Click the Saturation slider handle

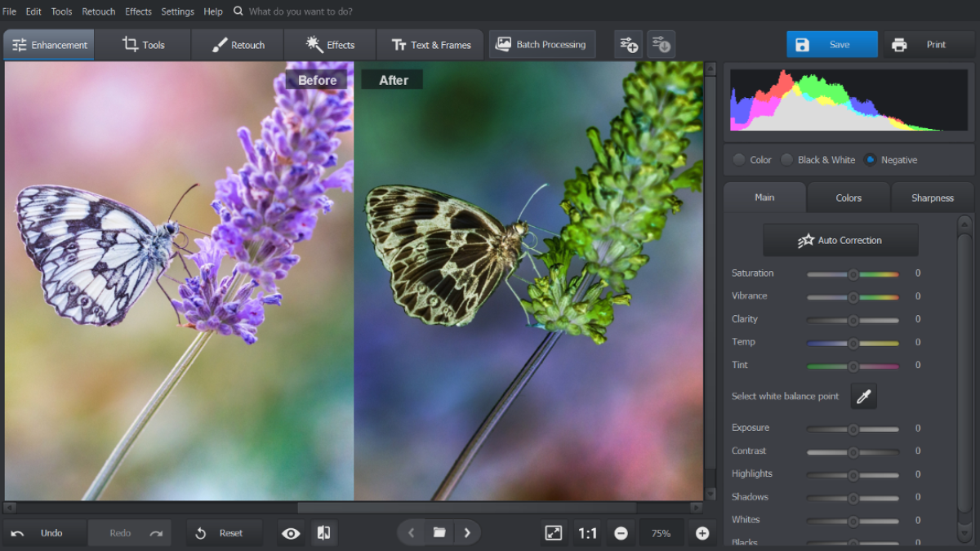click(853, 274)
